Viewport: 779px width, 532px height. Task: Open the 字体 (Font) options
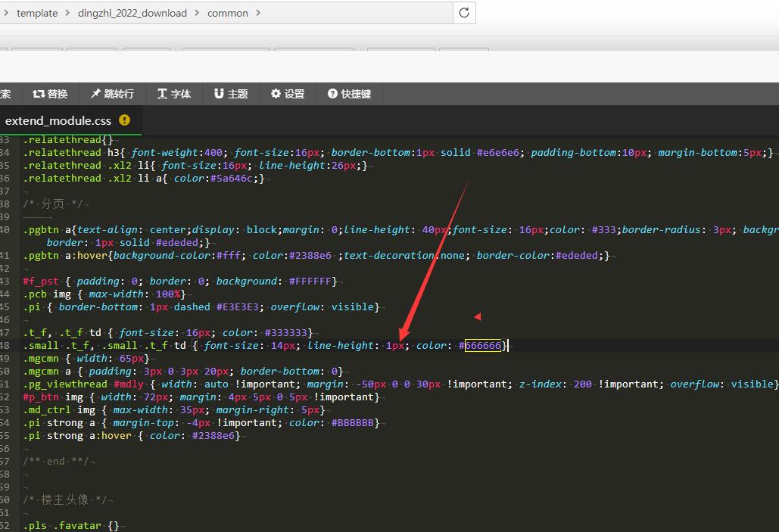tap(173, 94)
